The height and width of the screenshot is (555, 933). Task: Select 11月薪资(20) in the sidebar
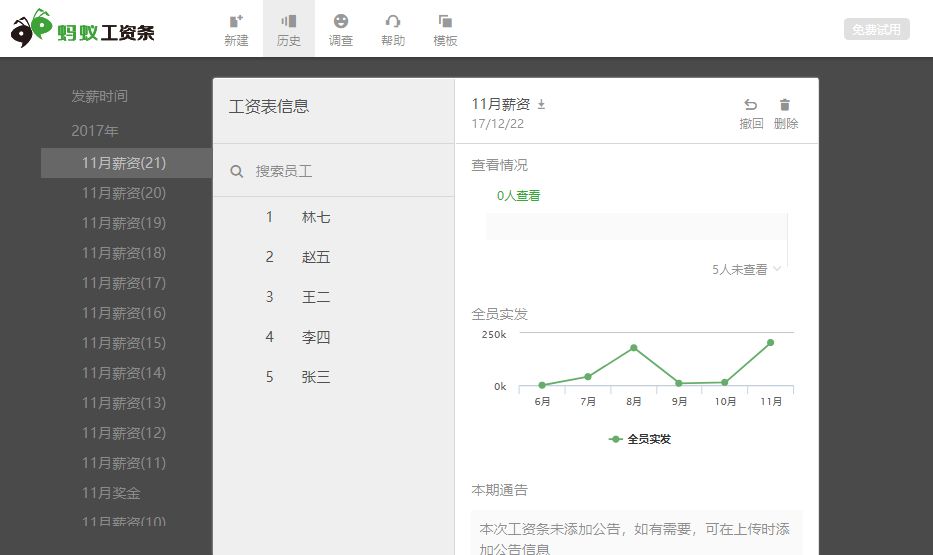pyautogui.click(x=126, y=193)
